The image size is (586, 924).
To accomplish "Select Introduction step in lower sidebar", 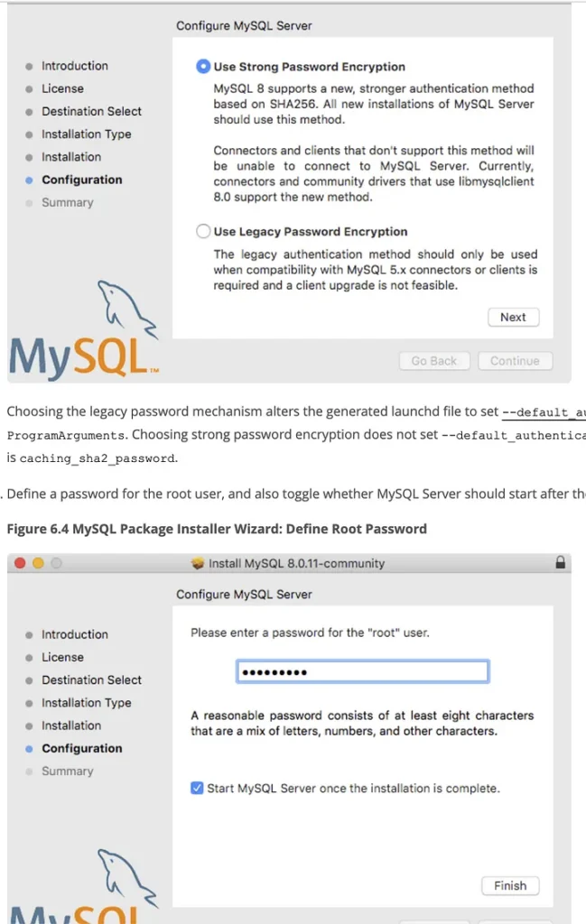I will point(75,634).
